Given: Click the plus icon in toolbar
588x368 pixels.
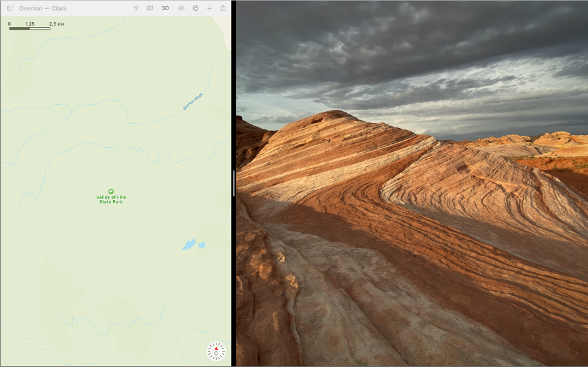Looking at the screenshot, I should pos(209,8).
